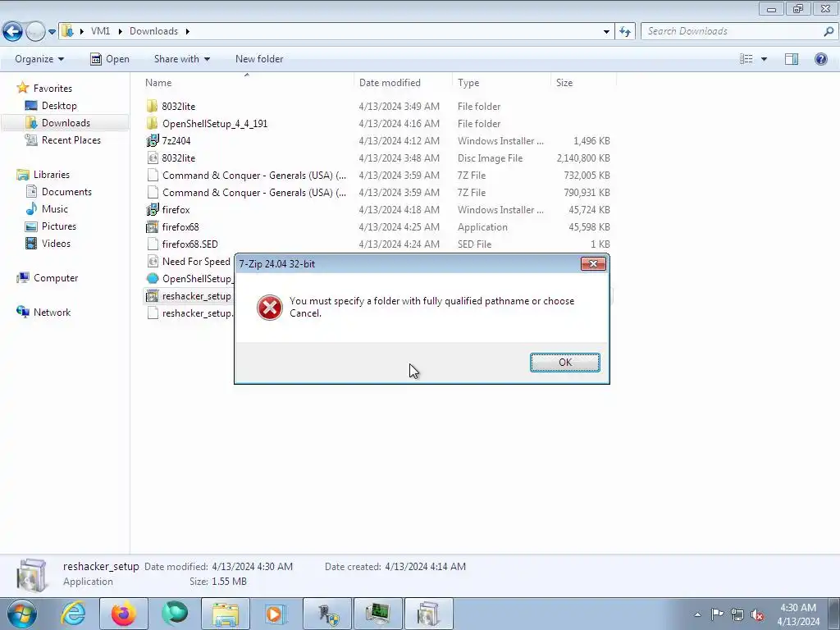Open the Pictures library
Image resolution: width=840 pixels, height=630 pixels.
pyautogui.click(x=59, y=226)
